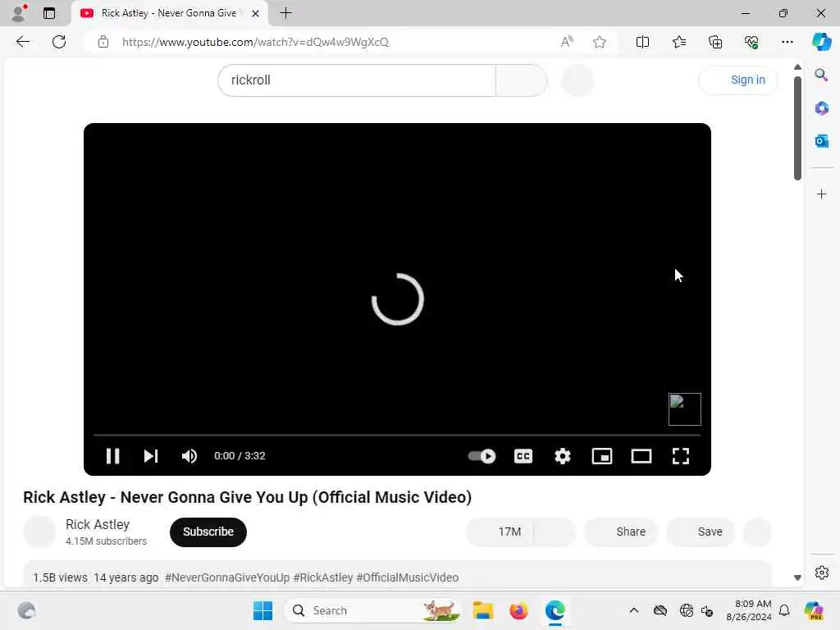Add a new sidebar app
The height and width of the screenshot is (630, 840).
[821, 194]
